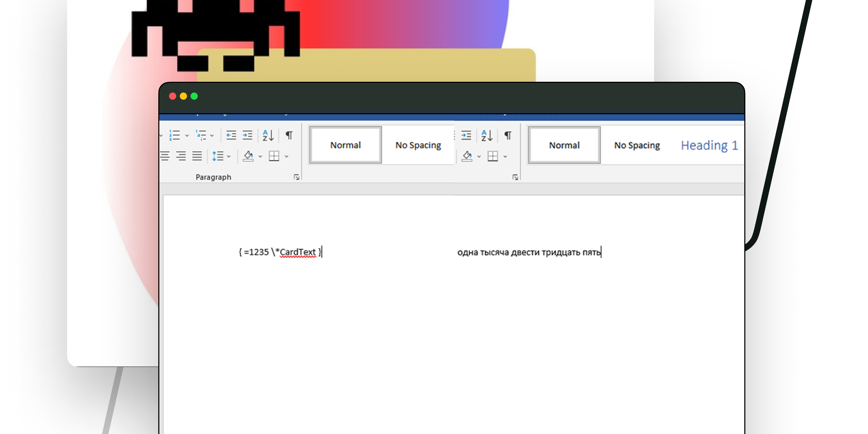The width and height of the screenshot is (868, 434).
Task: Open the numbered list dropdown arrow
Action: [187, 136]
